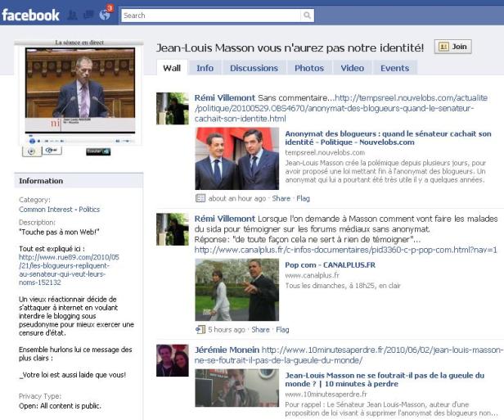
Task: Click the group's live session video thumbnail
Action: [79, 93]
